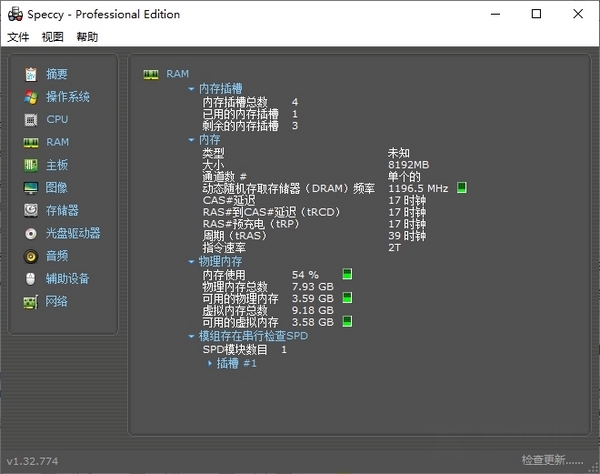
Task: Collapse the 模组存在串行检查SPD section
Action: pos(191,337)
